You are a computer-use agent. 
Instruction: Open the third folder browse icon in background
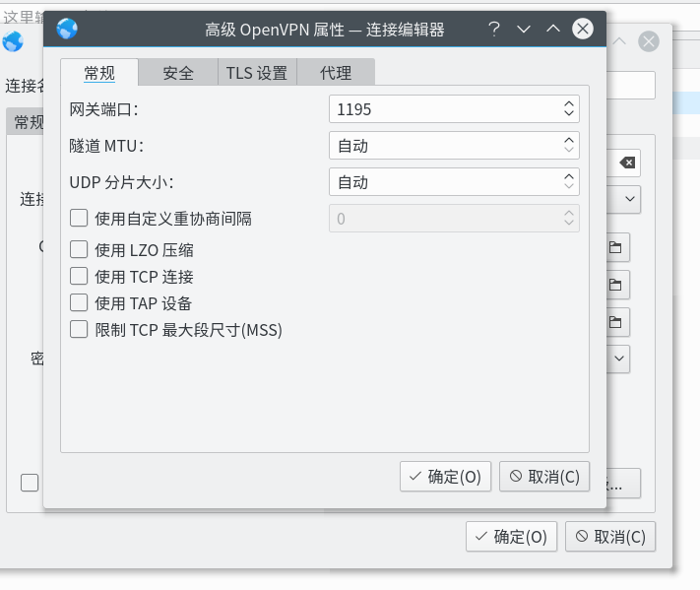[616, 322]
